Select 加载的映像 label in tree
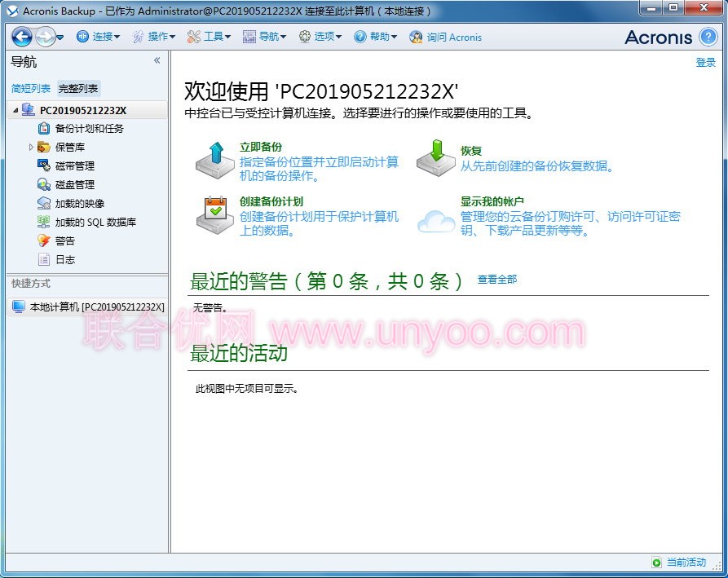728x578 pixels. tap(80, 203)
